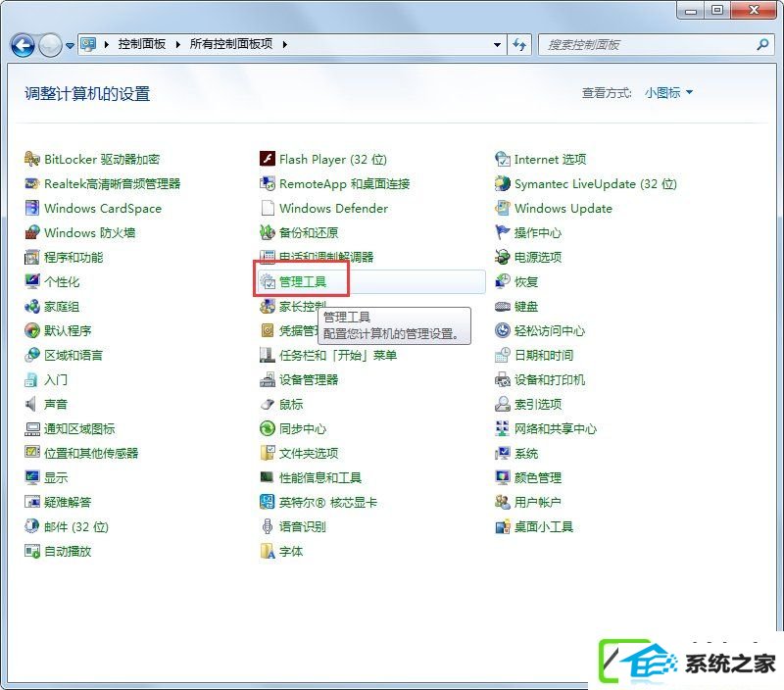Open the 管理工具 gear icon
This screenshot has width=784, height=690.
[x=268, y=281]
